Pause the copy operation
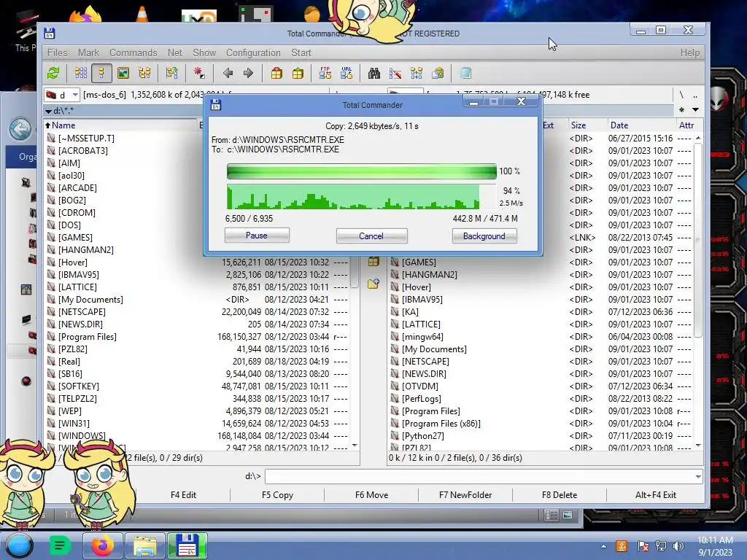This screenshot has width=747, height=560. tap(257, 236)
